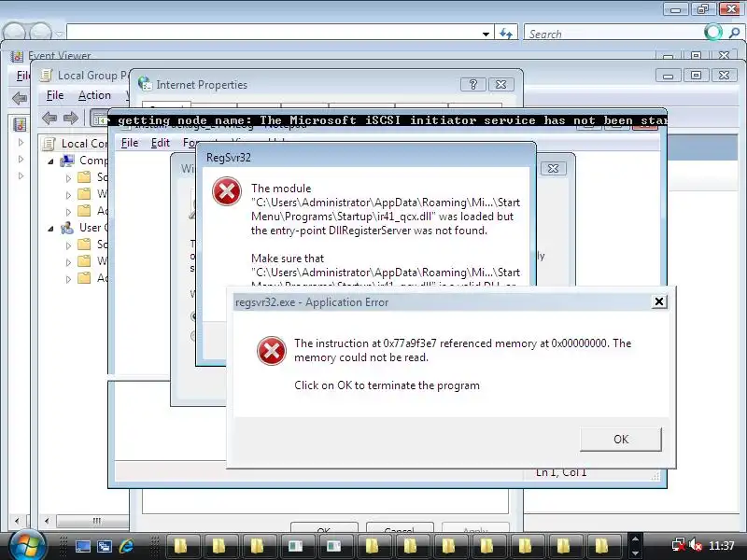Open Local Group Policy File menu
This screenshot has height=560, width=747.
(55, 95)
